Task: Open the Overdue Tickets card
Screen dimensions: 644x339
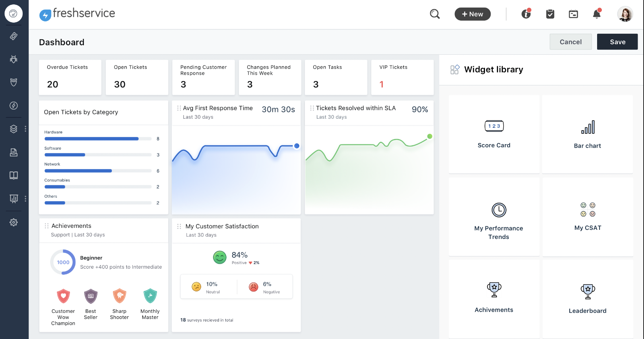Action: (70, 77)
